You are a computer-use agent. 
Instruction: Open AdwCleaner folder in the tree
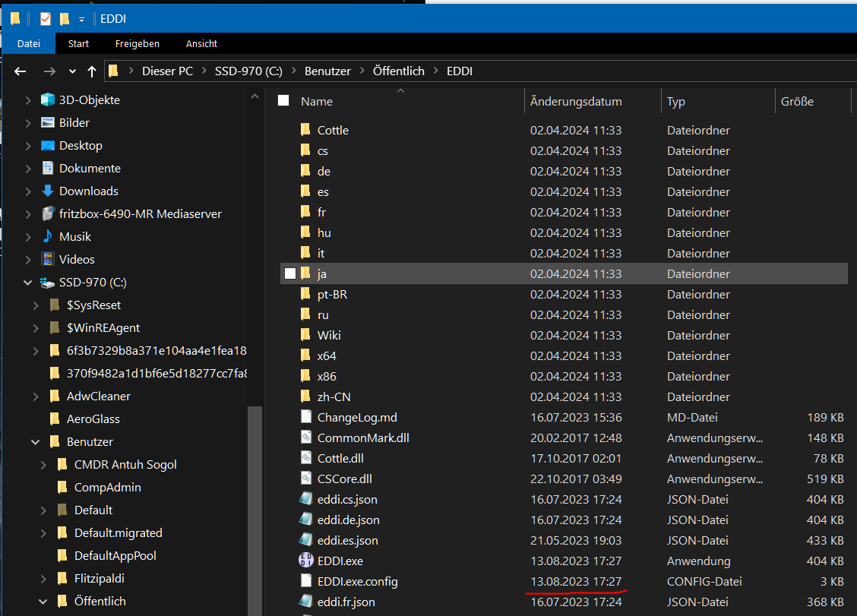coord(98,396)
